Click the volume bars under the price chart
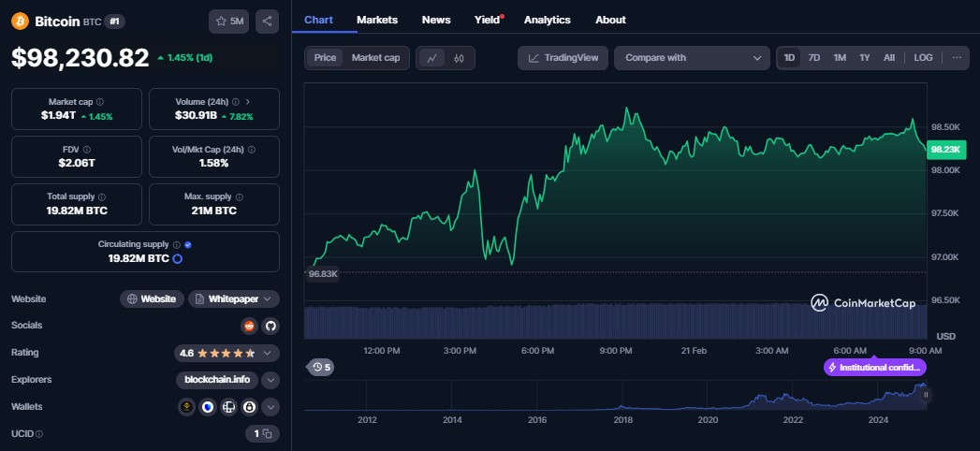The width and height of the screenshot is (980, 451). tap(615, 322)
